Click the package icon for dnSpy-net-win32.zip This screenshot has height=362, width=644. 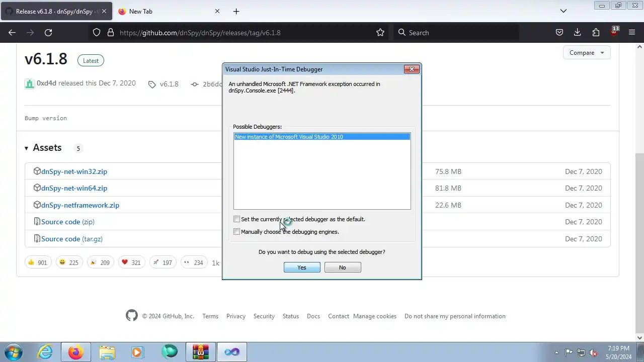(x=37, y=171)
